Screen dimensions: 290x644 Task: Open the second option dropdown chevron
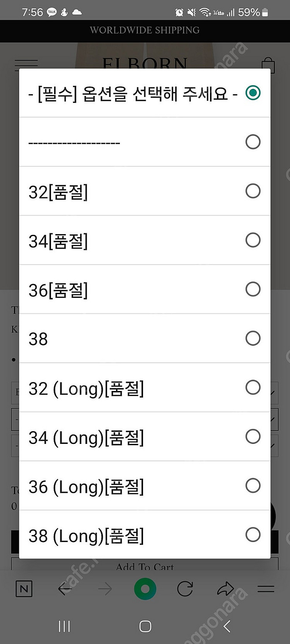pos(273,419)
